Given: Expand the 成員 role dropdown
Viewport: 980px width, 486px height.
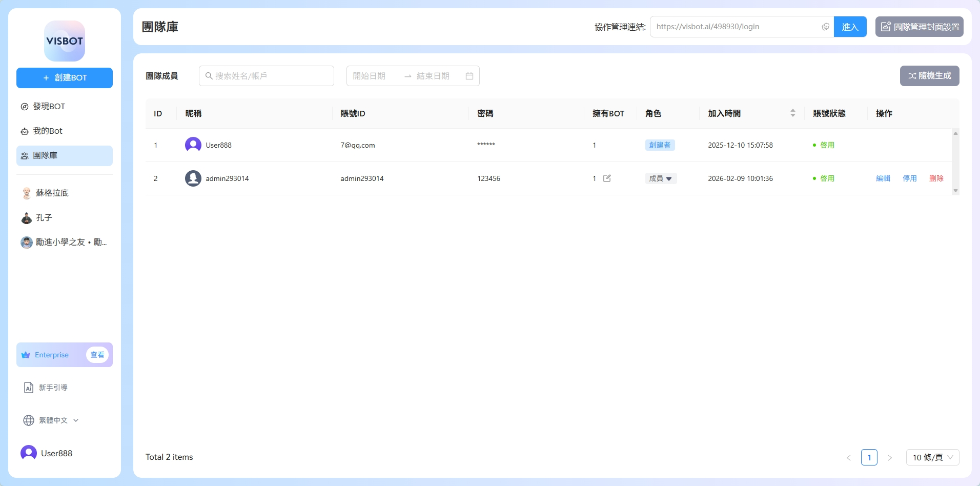Looking at the screenshot, I should 661,178.
